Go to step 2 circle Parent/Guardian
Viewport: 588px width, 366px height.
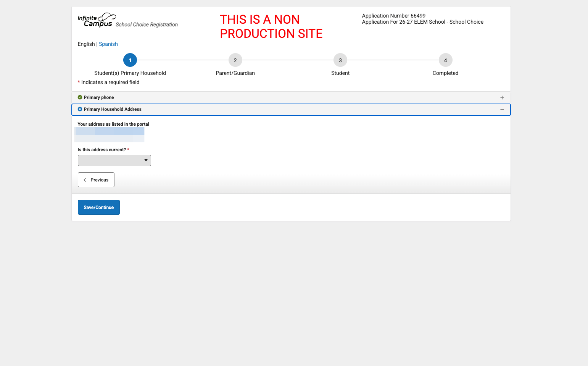[235, 60]
